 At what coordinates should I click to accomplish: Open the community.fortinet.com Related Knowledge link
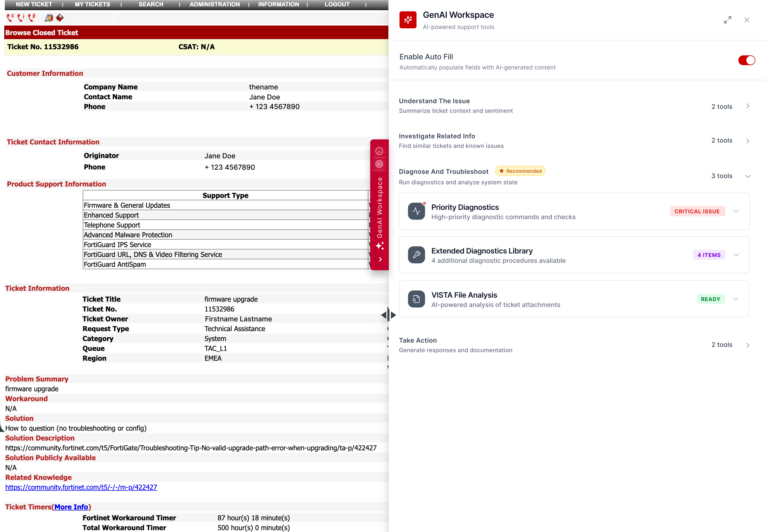tap(81, 487)
